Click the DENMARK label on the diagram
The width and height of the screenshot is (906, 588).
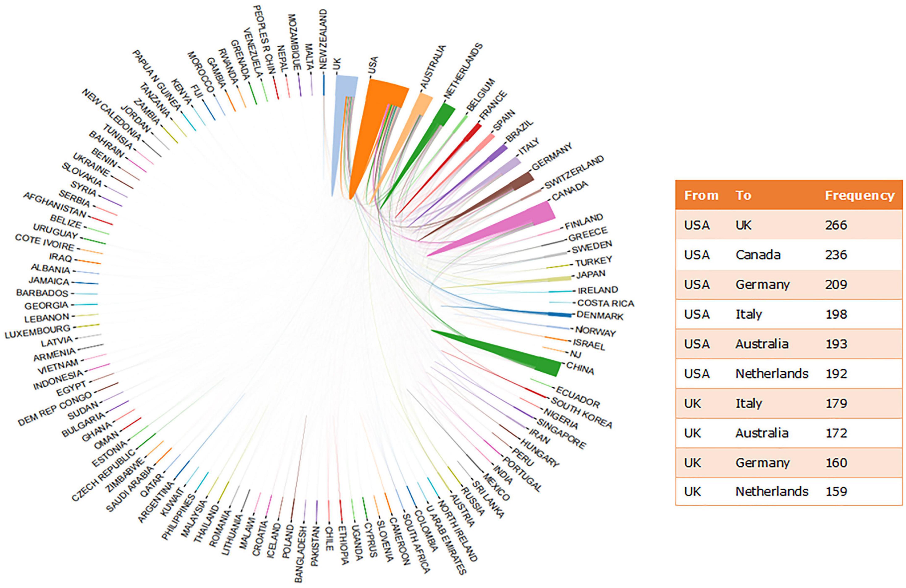point(600,316)
